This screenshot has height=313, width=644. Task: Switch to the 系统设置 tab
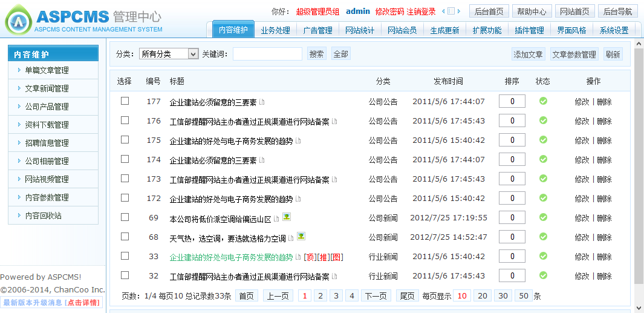(614, 30)
